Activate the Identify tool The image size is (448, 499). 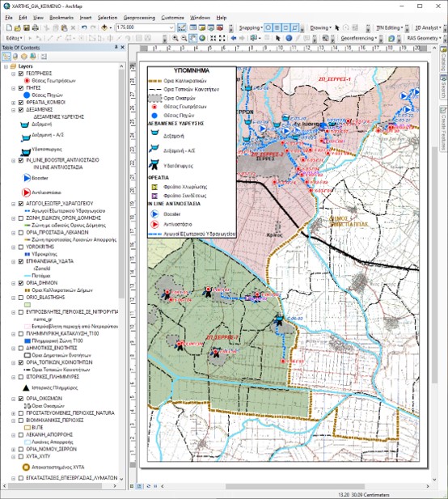(289, 38)
